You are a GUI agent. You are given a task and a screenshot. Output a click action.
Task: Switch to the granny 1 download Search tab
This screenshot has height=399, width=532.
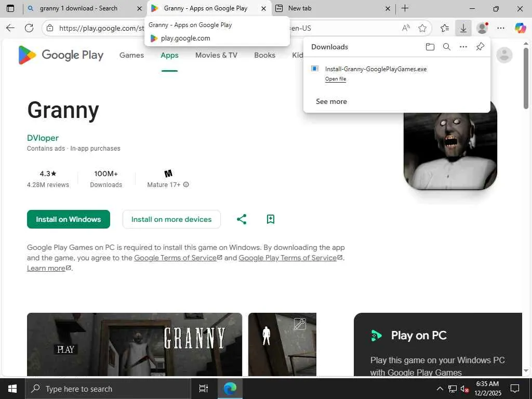click(x=79, y=8)
